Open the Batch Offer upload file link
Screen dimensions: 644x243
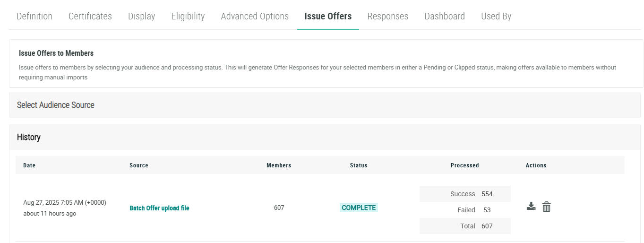159,208
